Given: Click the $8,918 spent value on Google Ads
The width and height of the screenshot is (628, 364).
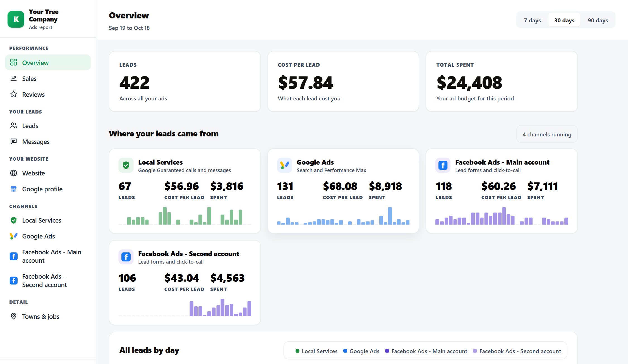Looking at the screenshot, I should click(x=385, y=186).
